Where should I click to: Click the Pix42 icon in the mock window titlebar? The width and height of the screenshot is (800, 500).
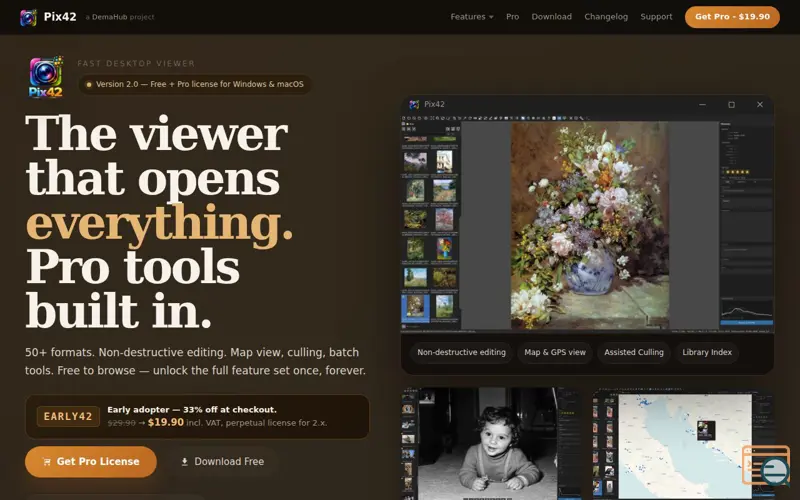click(x=414, y=105)
